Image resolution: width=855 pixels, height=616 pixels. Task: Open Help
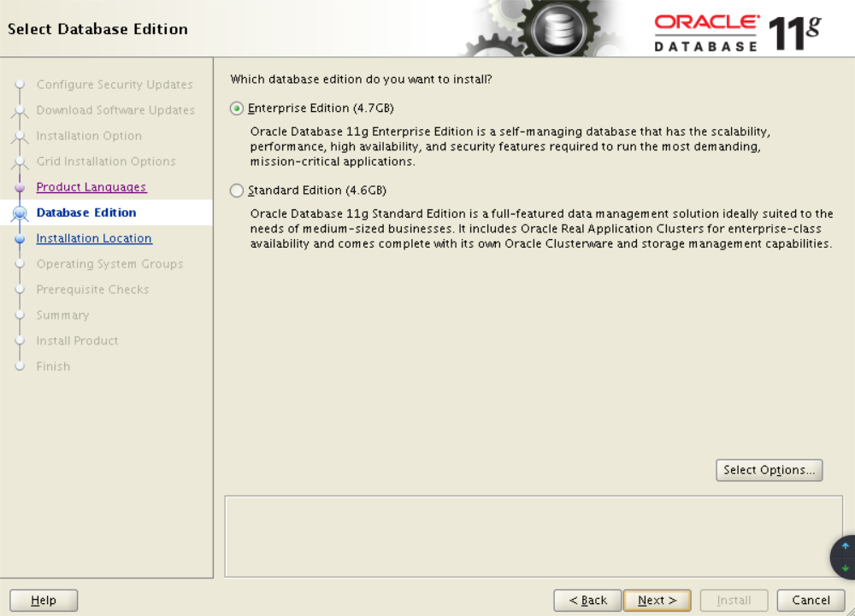tap(44, 601)
